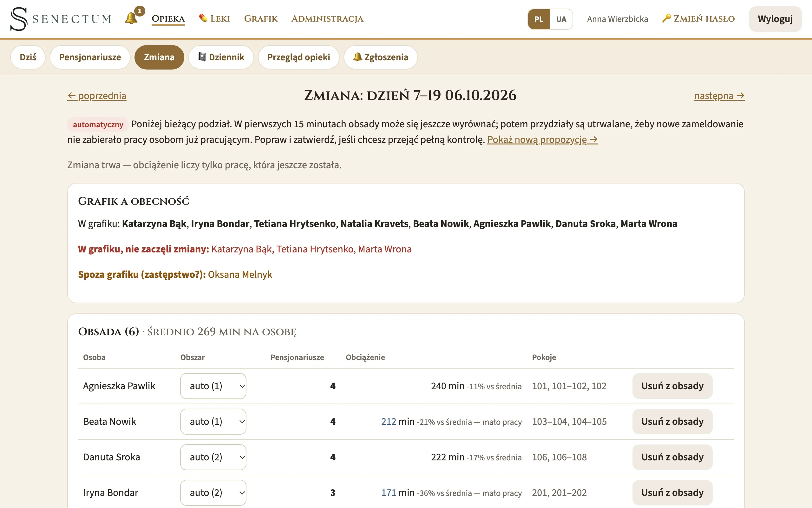
Task: Go to the poprzednia shift link
Action: point(97,96)
